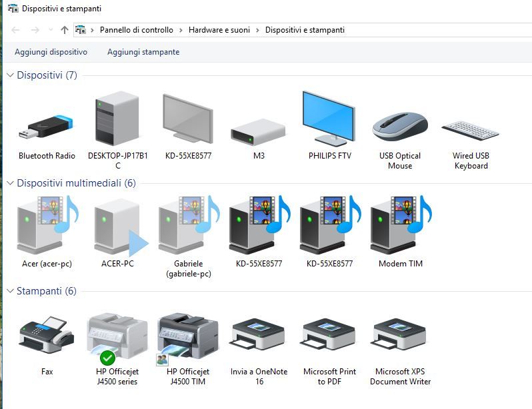Image resolution: width=532 pixels, height=409 pixels.
Task: Click Aggiungi dispositivo button
Action: point(51,52)
